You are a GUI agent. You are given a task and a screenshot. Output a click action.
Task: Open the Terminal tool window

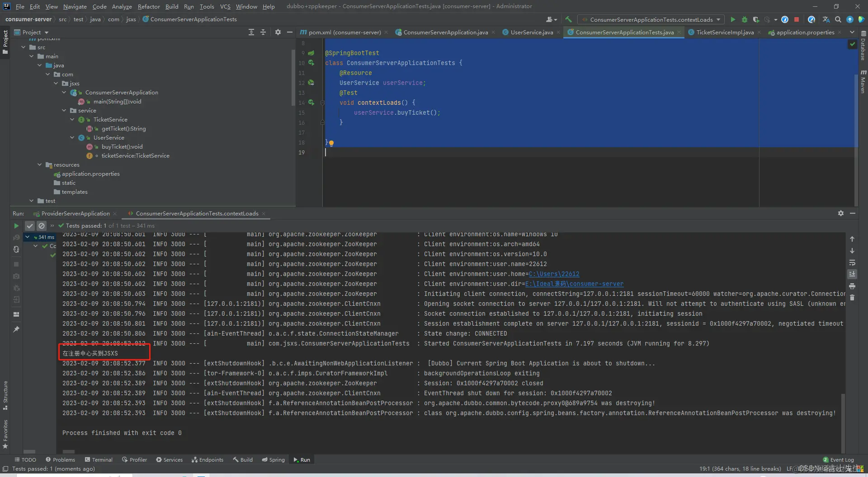(x=99, y=459)
